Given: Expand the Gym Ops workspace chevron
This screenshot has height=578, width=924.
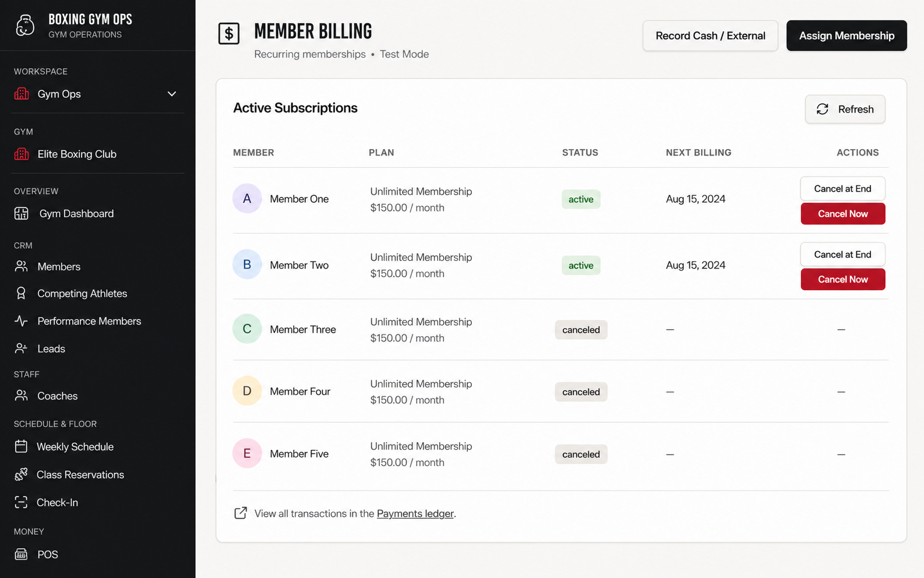Looking at the screenshot, I should click(x=172, y=94).
